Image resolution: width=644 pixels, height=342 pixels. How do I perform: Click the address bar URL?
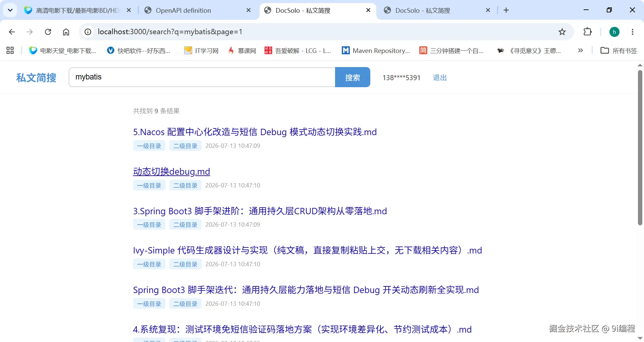tap(170, 32)
